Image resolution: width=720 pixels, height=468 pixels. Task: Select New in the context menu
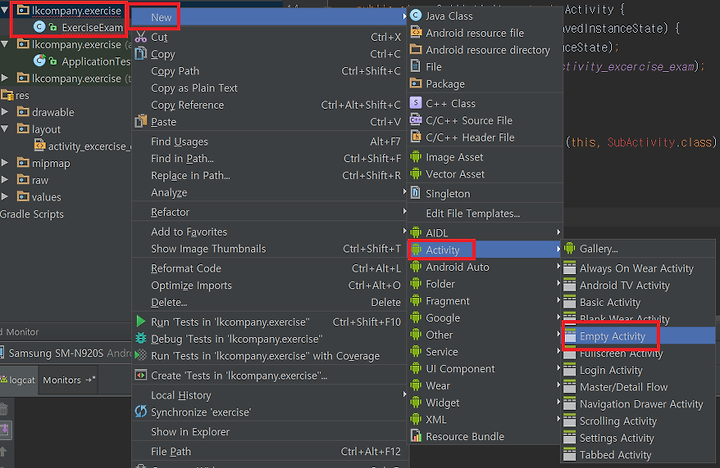tap(270, 17)
